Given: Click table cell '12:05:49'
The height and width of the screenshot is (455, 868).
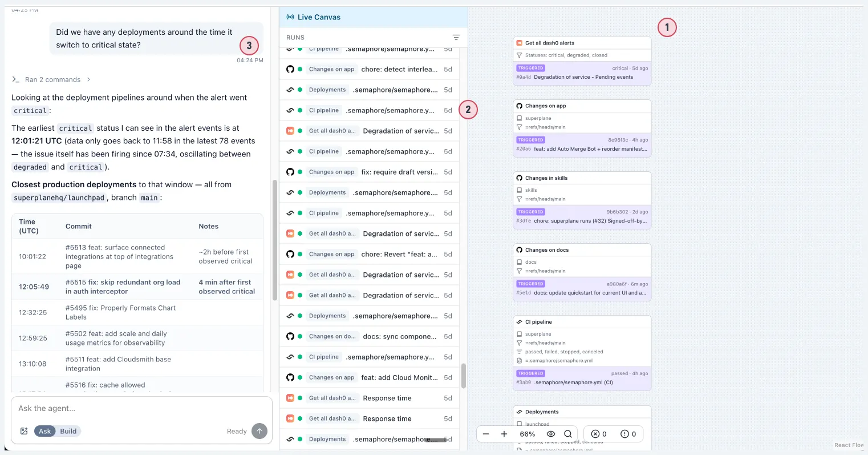Looking at the screenshot, I should pyautogui.click(x=34, y=287).
